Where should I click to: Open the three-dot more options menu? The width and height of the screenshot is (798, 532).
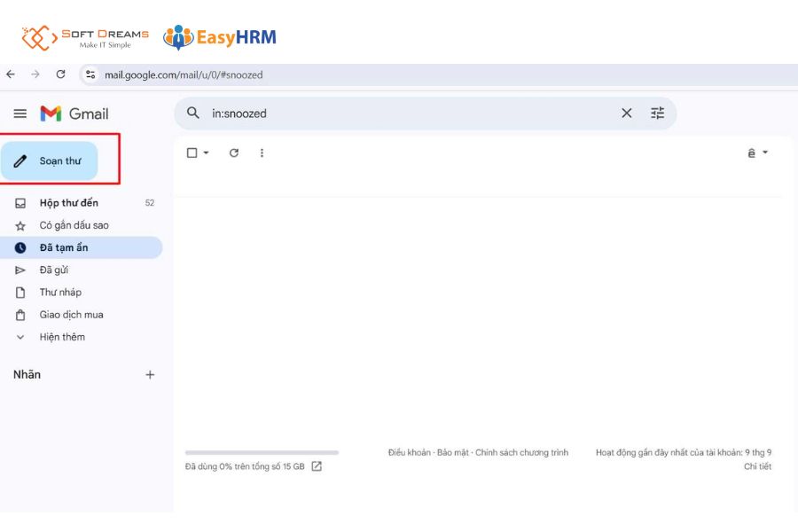[262, 153]
